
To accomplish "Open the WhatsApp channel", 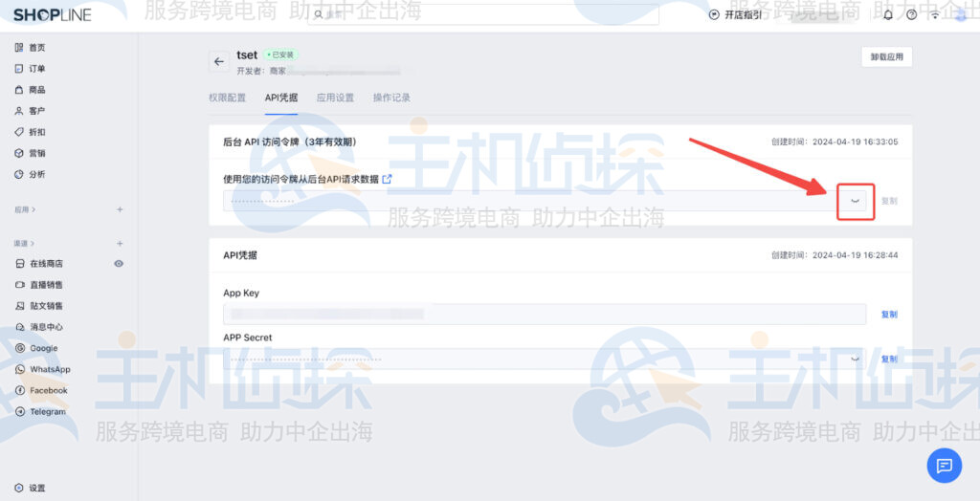I will [42, 370].
